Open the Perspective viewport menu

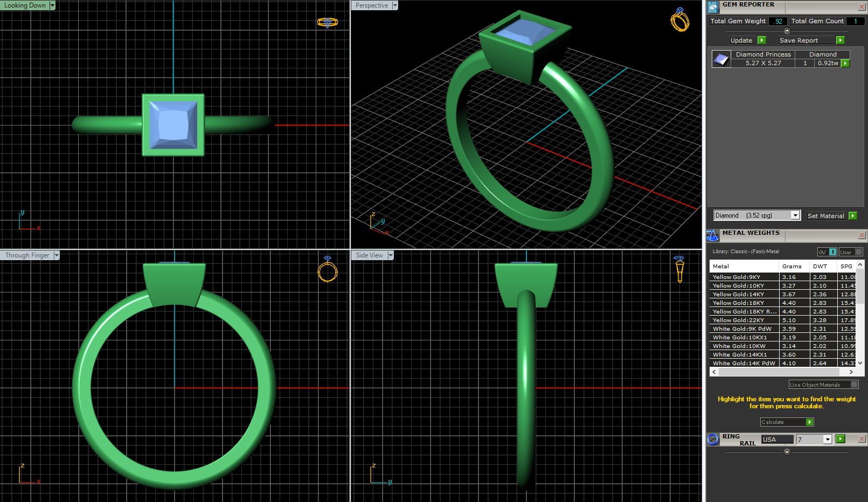(395, 5)
